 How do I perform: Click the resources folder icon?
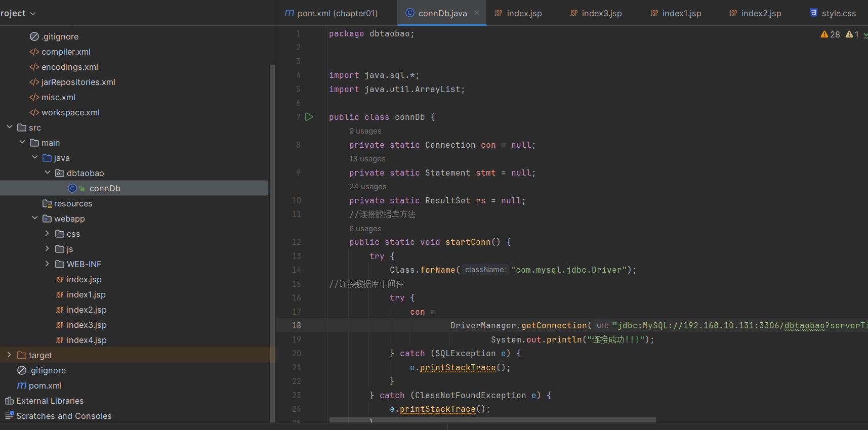point(47,203)
